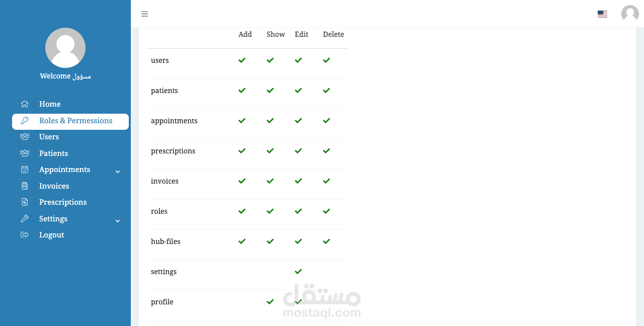This screenshot has width=644, height=326.
Task: Toggle the patients Delete permission checkmark
Action: pyautogui.click(x=327, y=91)
